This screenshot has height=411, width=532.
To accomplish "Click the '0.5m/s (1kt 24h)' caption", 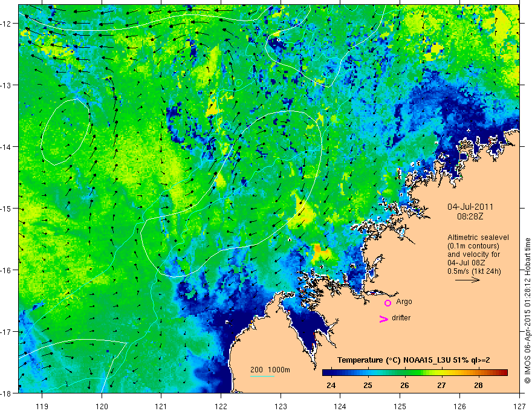I will tap(474, 271).
